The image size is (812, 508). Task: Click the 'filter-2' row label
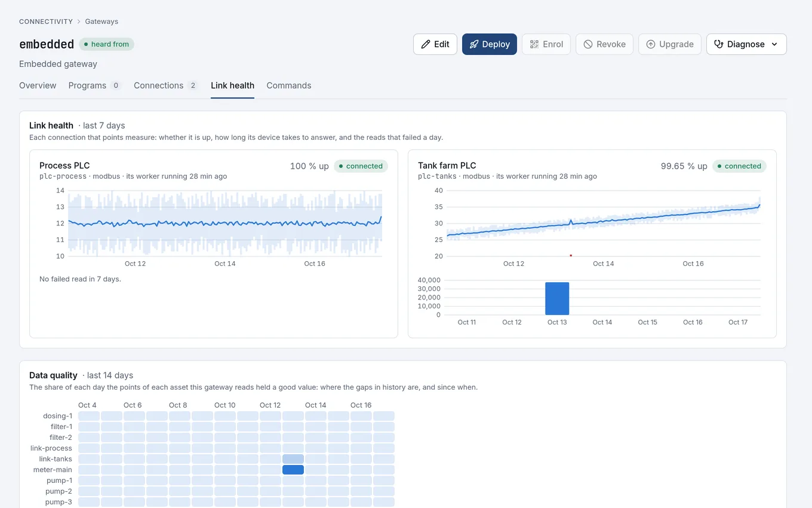[61, 437]
